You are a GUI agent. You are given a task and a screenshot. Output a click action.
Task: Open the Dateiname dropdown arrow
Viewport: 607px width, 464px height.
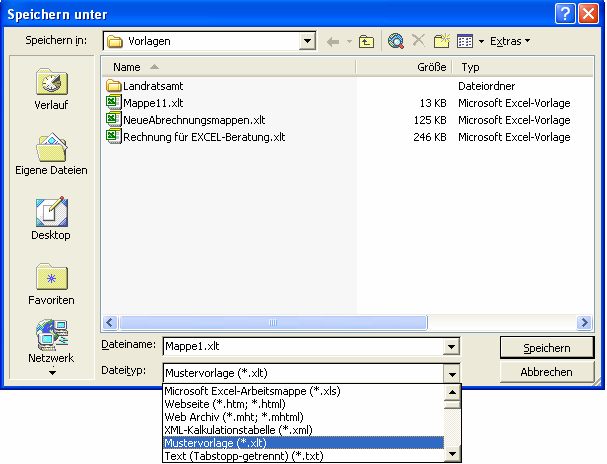pyautogui.click(x=451, y=346)
